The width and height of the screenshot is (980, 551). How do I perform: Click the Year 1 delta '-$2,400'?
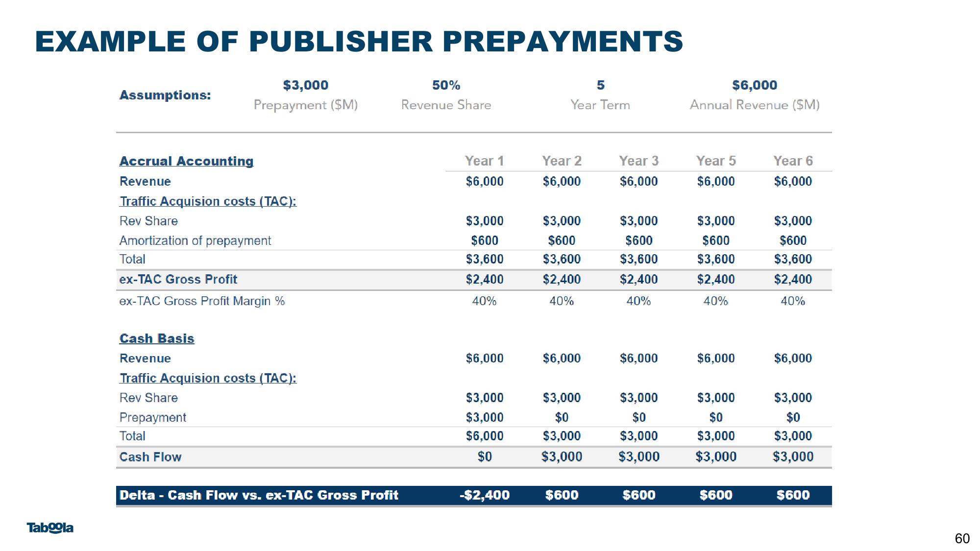pyautogui.click(x=485, y=495)
